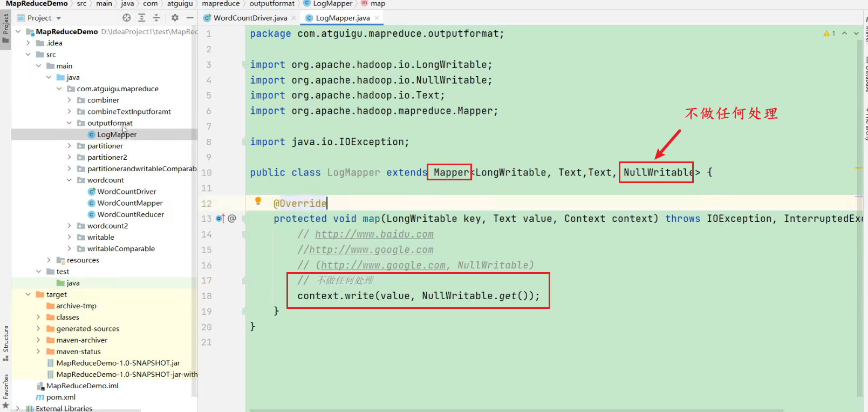The height and width of the screenshot is (412, 868).
Task: Expand the combiner package
Action: click(x=69, y=100)
